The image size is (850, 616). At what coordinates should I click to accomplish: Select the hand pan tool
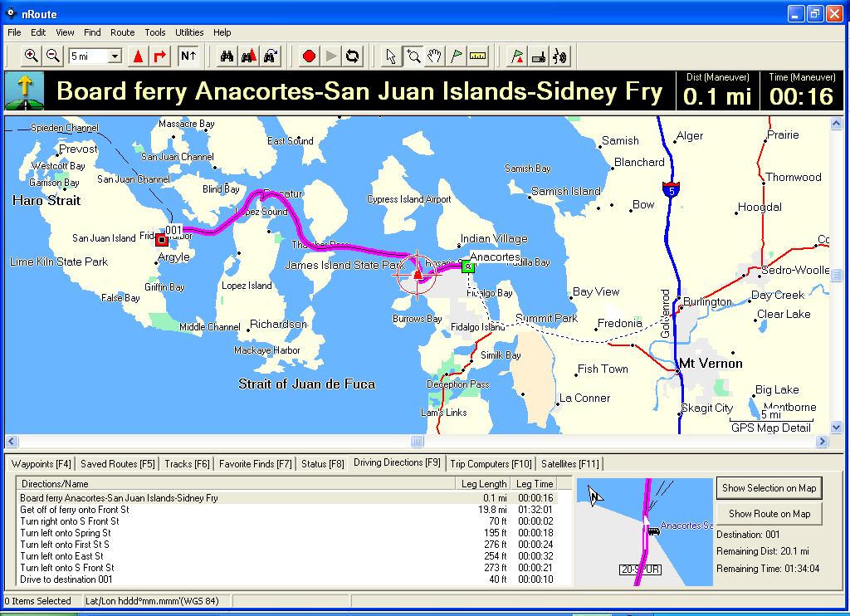pyautogui.click(x=434, y=56)
